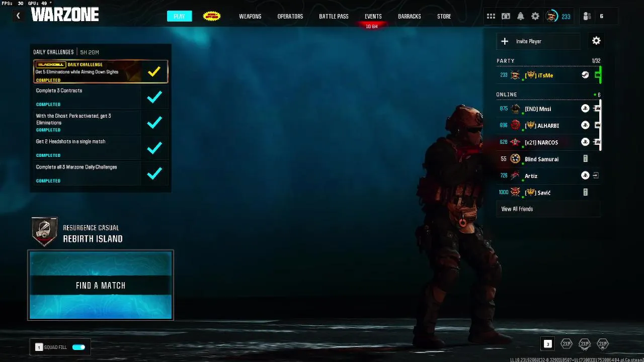The image size is (644, 362).
Task: Open the Barracks tab
Action: click(x=410, y=16)
